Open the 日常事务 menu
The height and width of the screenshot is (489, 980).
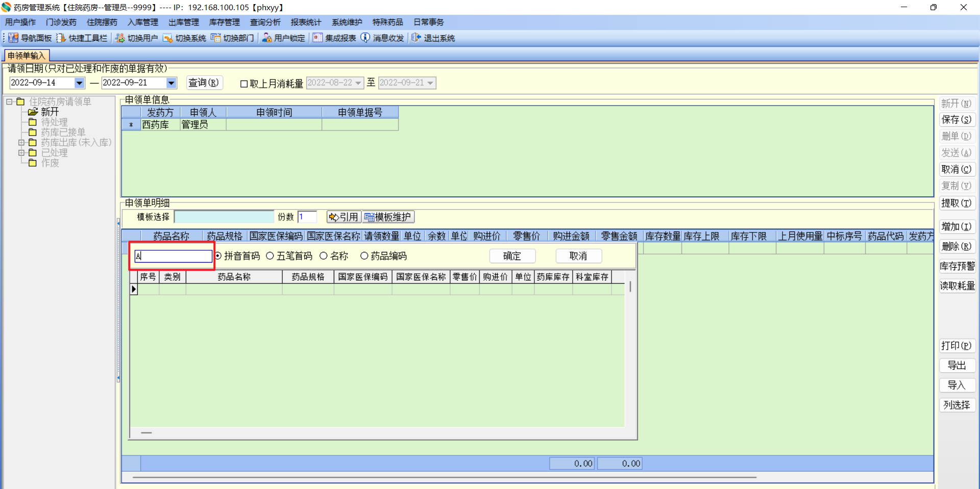point(429,22)
